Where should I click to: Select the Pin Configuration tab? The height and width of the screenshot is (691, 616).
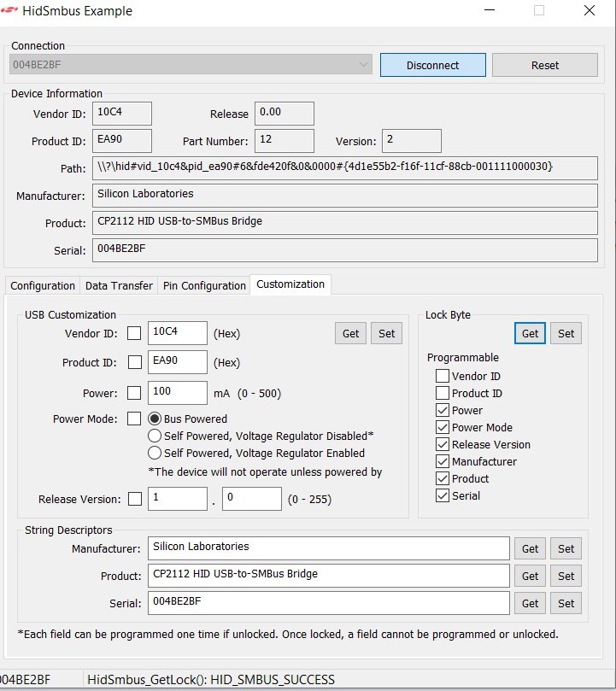point(204,285)
